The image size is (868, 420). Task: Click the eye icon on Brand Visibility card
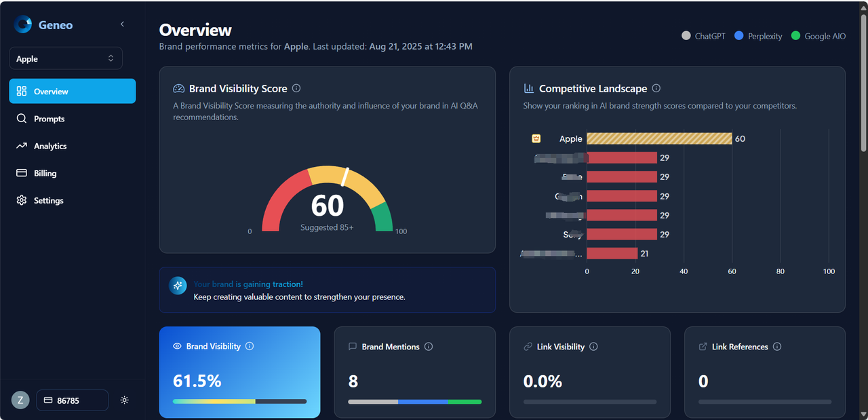pyautogui.click(x=177, y=346)
